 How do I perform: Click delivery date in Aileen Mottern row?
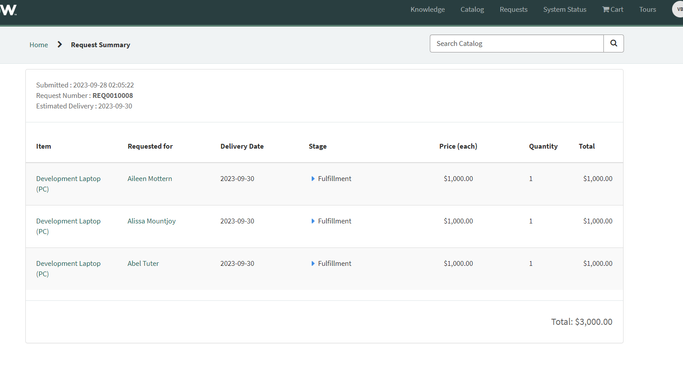click(x=237, y=179)
